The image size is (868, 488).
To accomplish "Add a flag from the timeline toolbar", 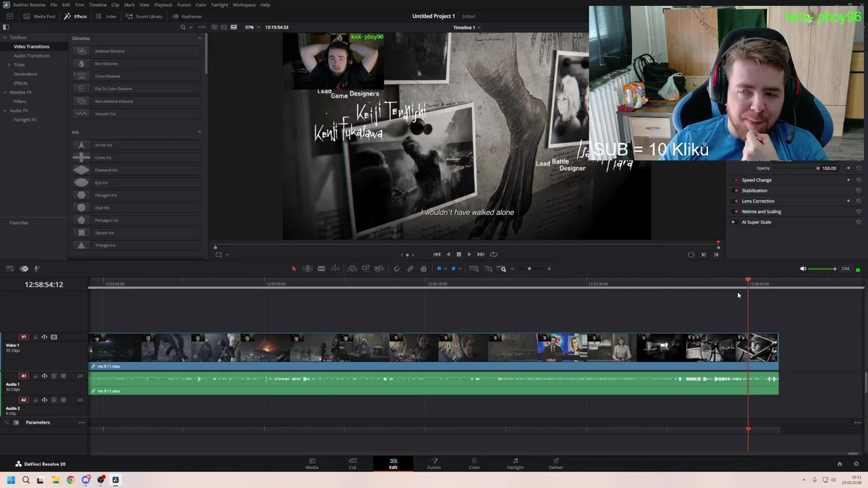I will pos(439,269).
